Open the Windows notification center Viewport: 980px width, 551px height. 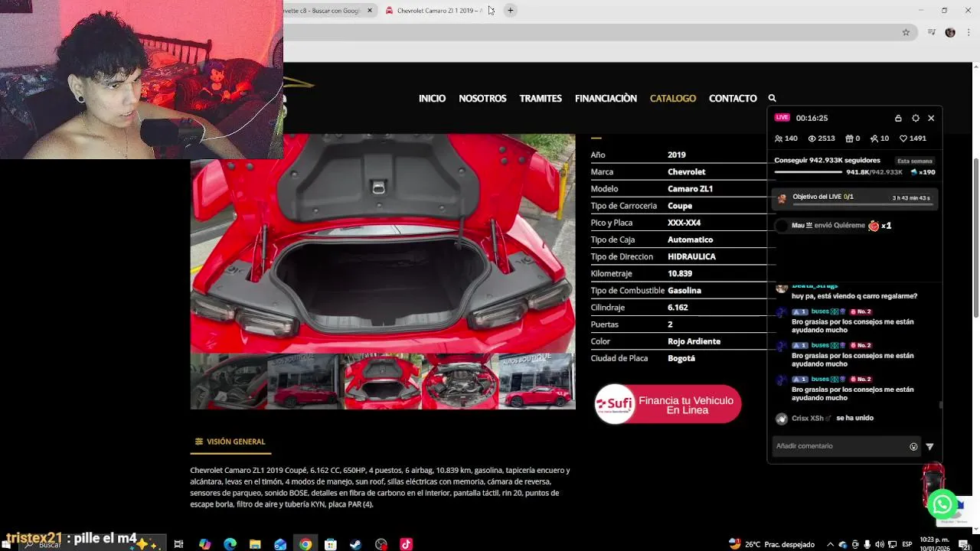(x=964, y=544)
